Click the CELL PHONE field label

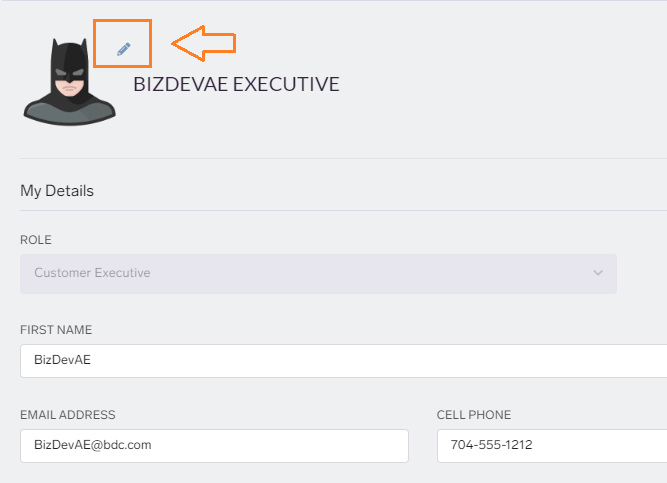click(x=474, y=415)
